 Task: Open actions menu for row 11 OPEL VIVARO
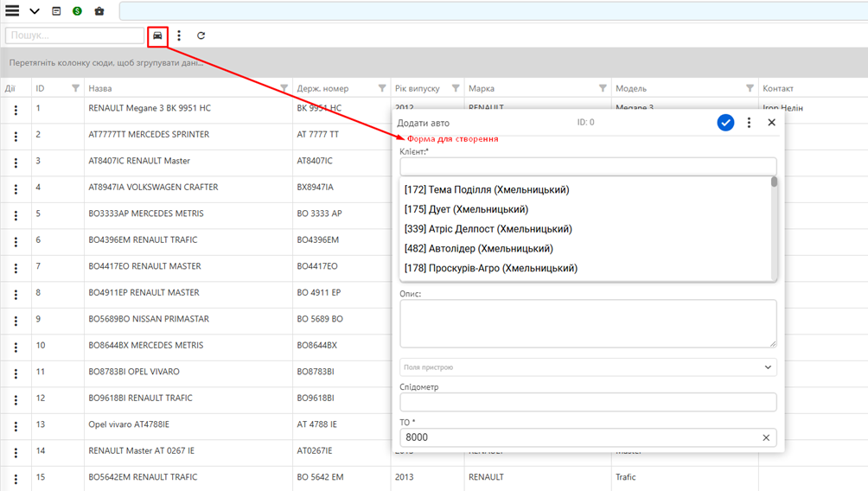click(16, 373)
